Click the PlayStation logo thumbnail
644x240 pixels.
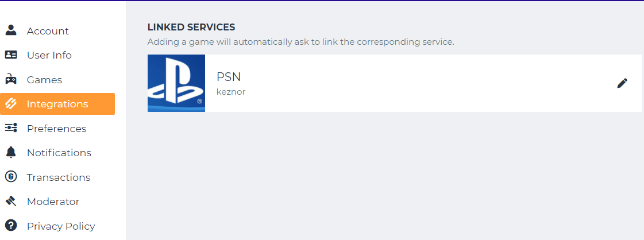coord(176,83)
